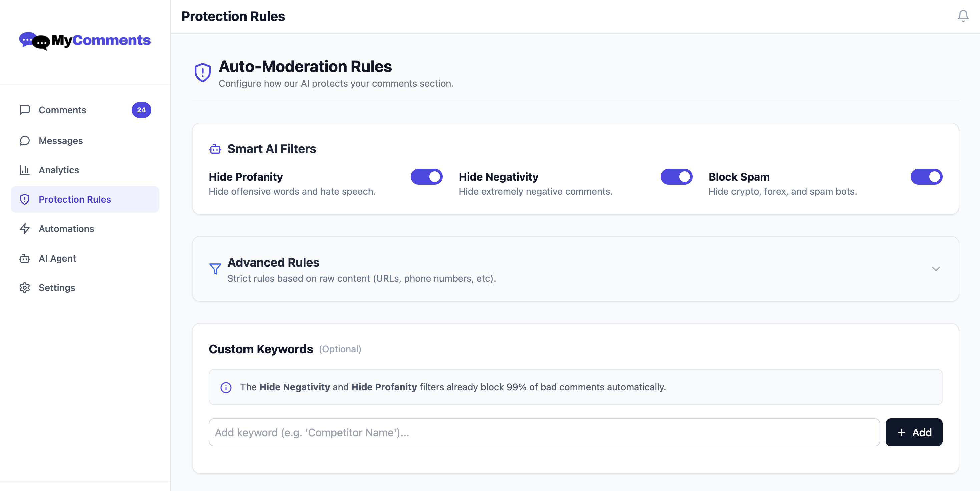Click the notification bell icon
This screenshot has height=491, width=980.
click(x=963, y=16)
